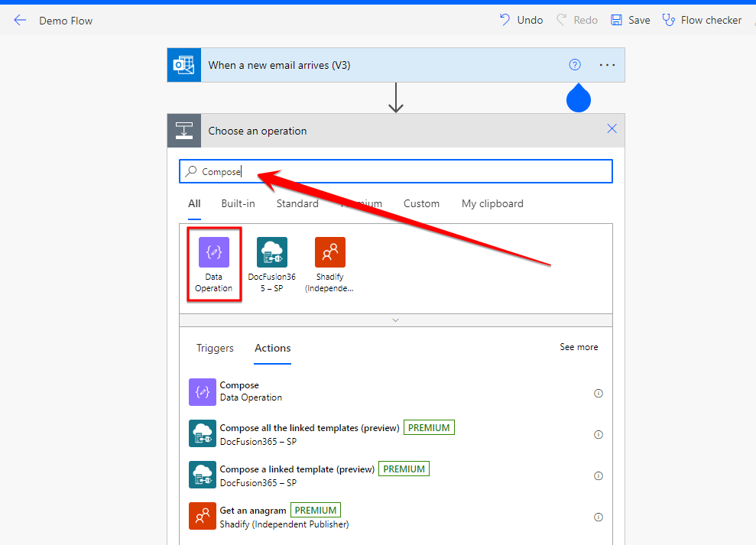Image resolution: width=756 pixels, height=545 pixels.
Task: Click the Undo button
Action: pos(521,21)
